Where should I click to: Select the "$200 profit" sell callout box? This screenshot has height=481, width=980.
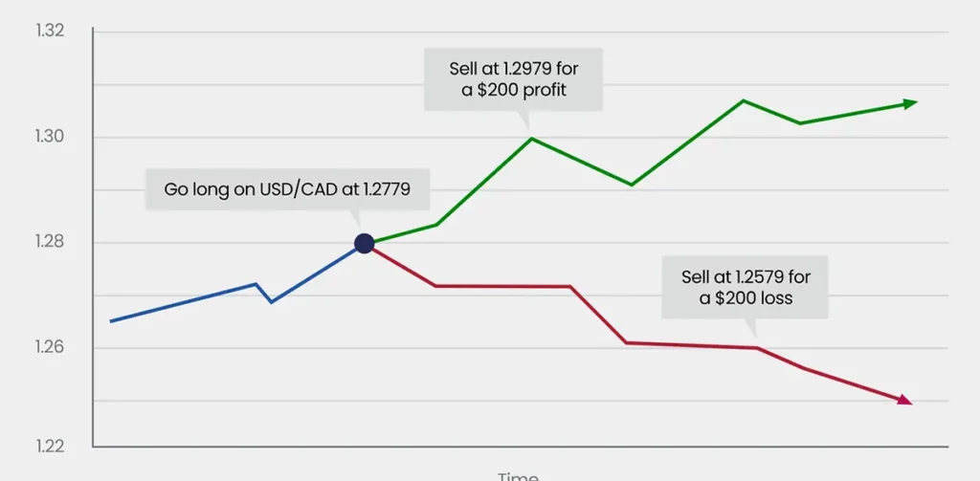pos(514,78)
